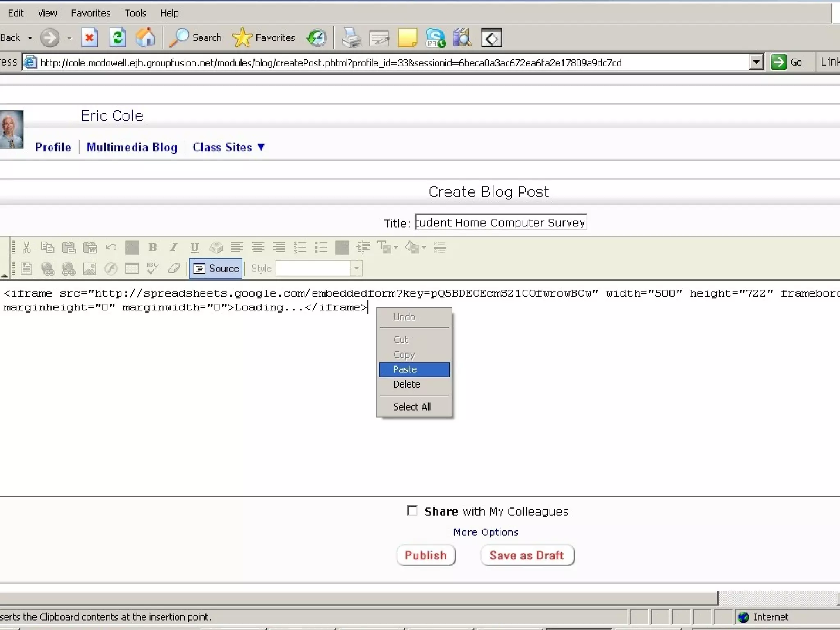
Task: Go to browser Home page icon
Action: coord(146,38)
